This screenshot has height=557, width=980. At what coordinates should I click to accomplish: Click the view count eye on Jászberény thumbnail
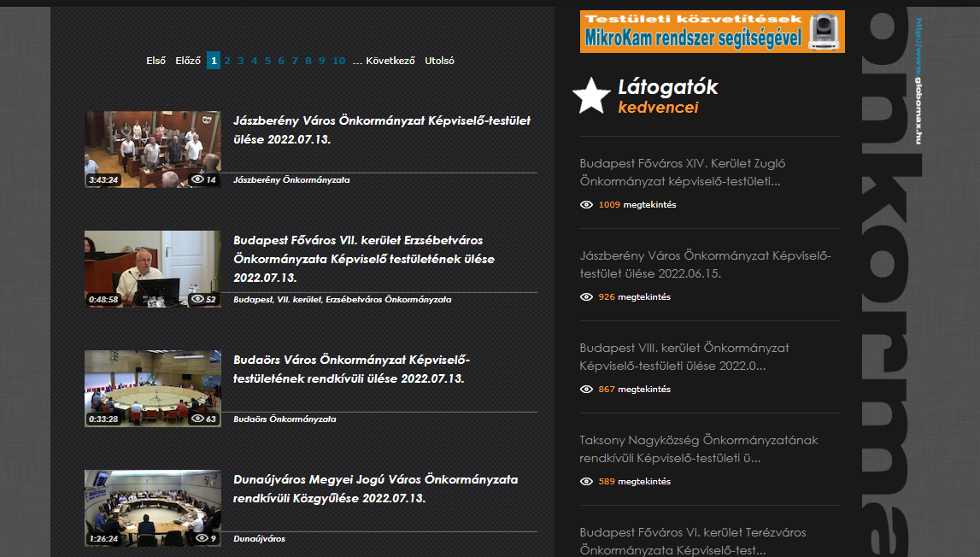[197, 179]
